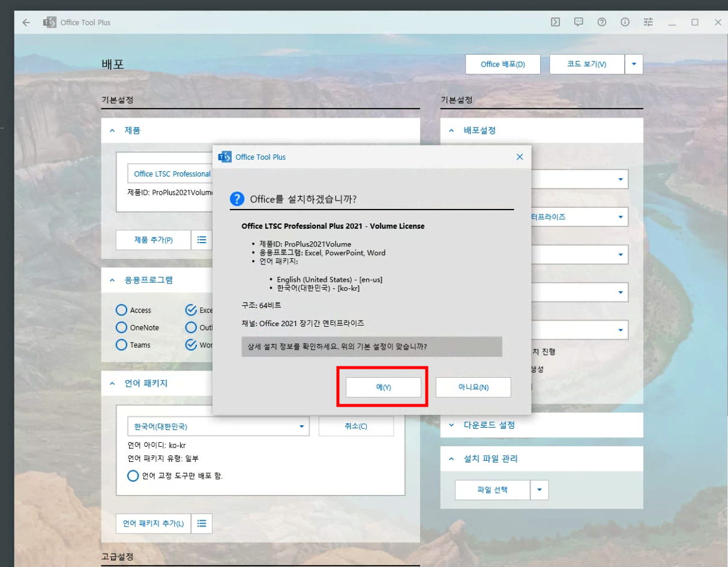Go back using the title bar arrow
The image size is (728, 567).
(x=25, y=22)
